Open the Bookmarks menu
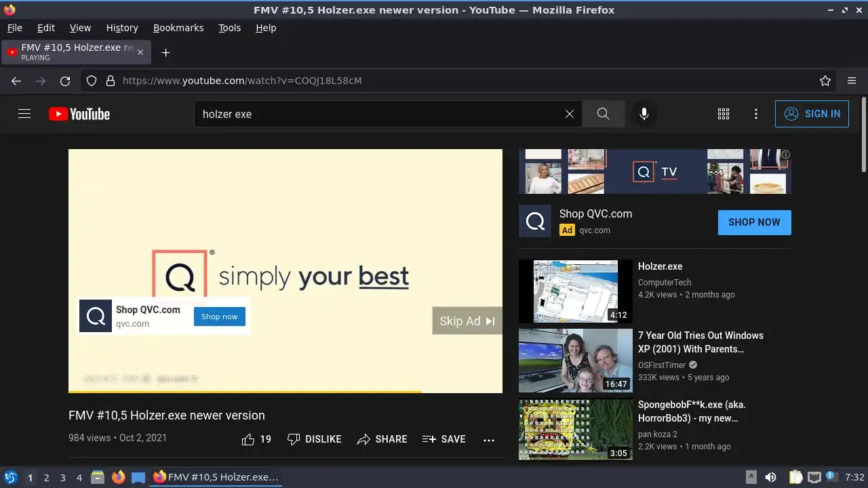 [178, 28]
